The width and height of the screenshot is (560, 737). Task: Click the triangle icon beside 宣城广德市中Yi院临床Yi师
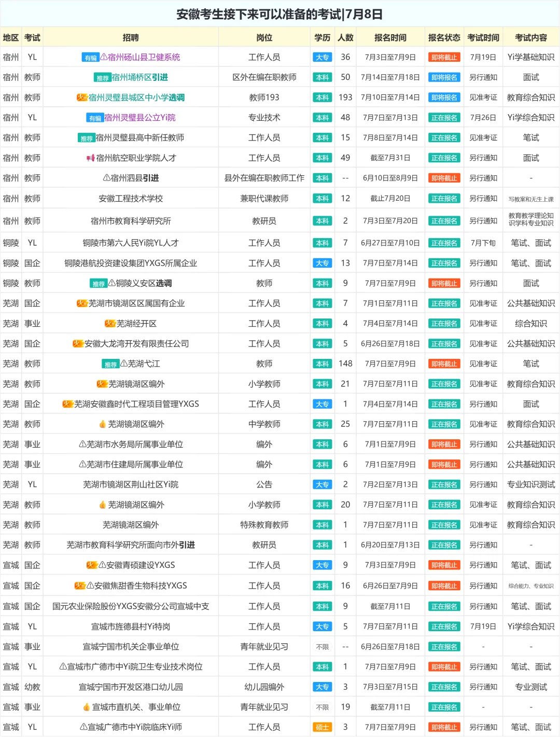click(x=83, y=727)
